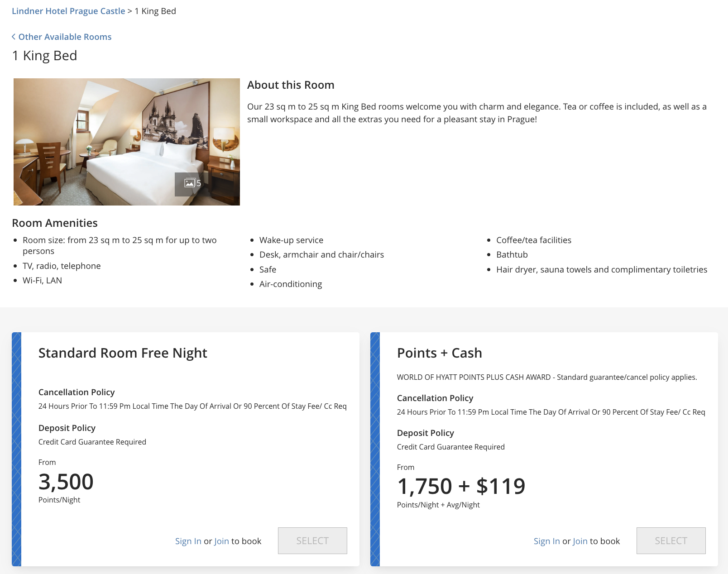The height and width of the screenshot is (574, 728).
Task: Click Sign In under Points + Cash
Action: tap(546, 541)
